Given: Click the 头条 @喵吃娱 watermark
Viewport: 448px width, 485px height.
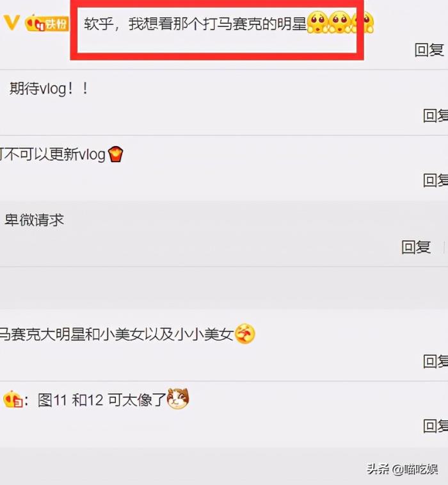Looking at the screenshot, I should point(403,469).
